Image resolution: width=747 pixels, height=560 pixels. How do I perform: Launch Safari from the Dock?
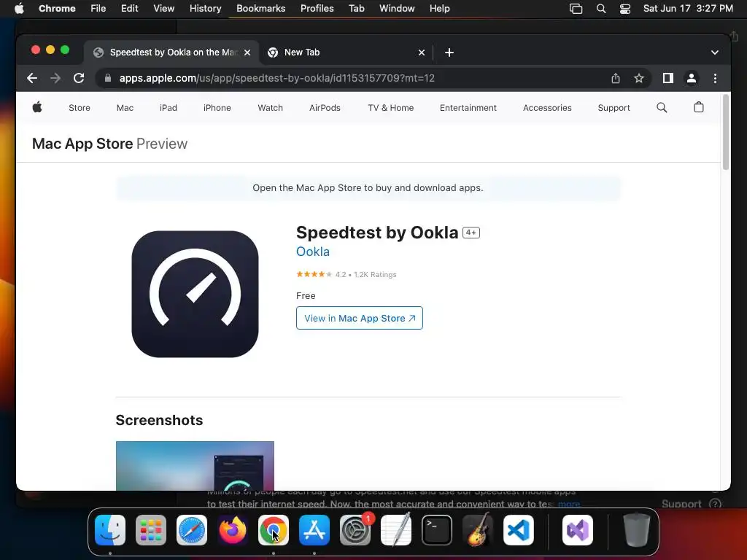[x=192, y=530]
